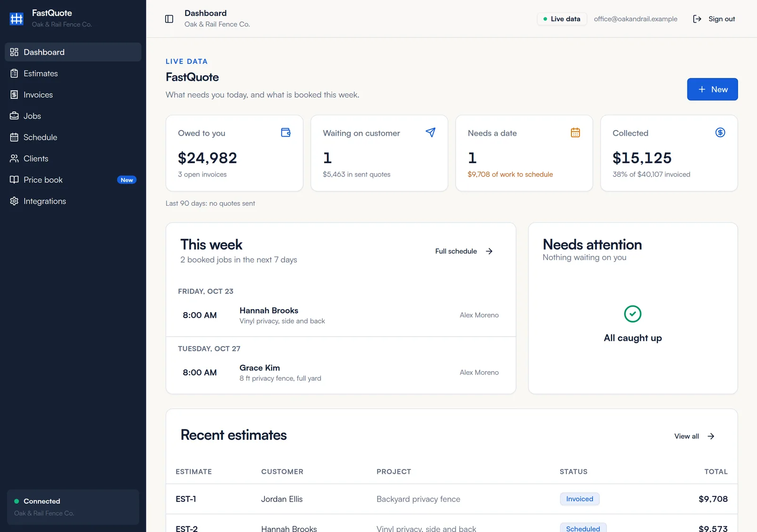
Task: Click the paper plane icon on Waiting on customer
Action: pyautogui.click(x=431, y=132)
